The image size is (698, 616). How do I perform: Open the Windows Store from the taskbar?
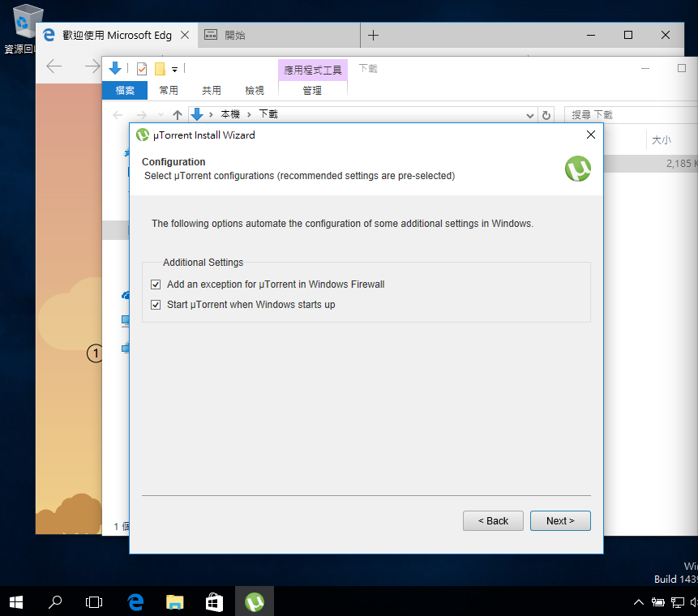[x=214, y=602]
